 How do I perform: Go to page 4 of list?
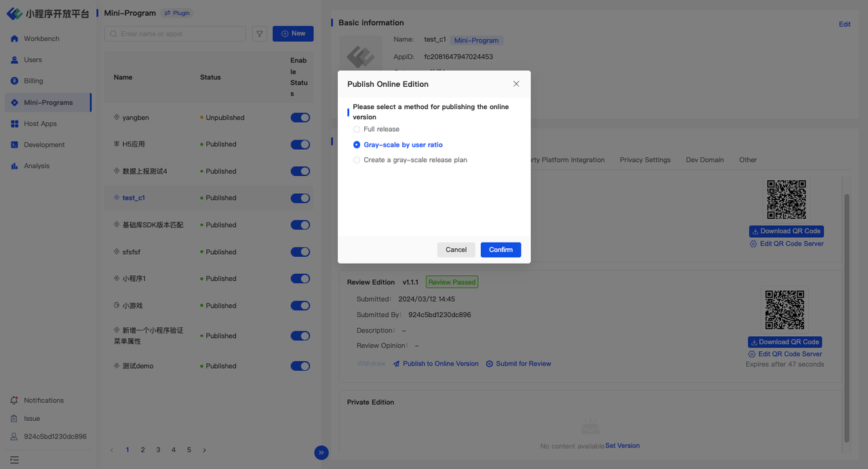pos(174,450)
